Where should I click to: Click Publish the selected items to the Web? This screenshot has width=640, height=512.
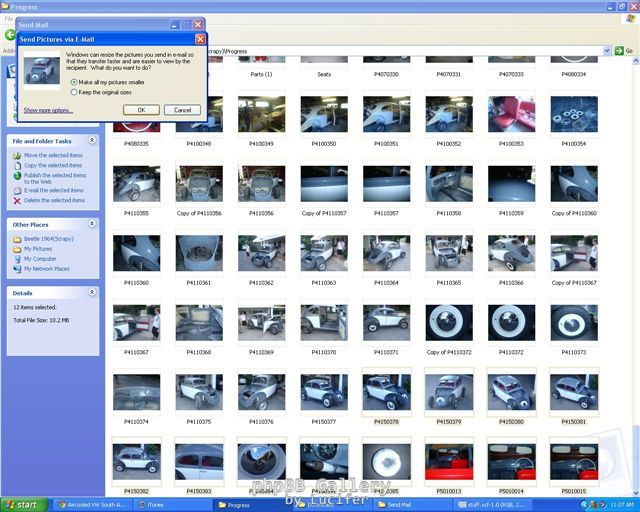(55, 178)
